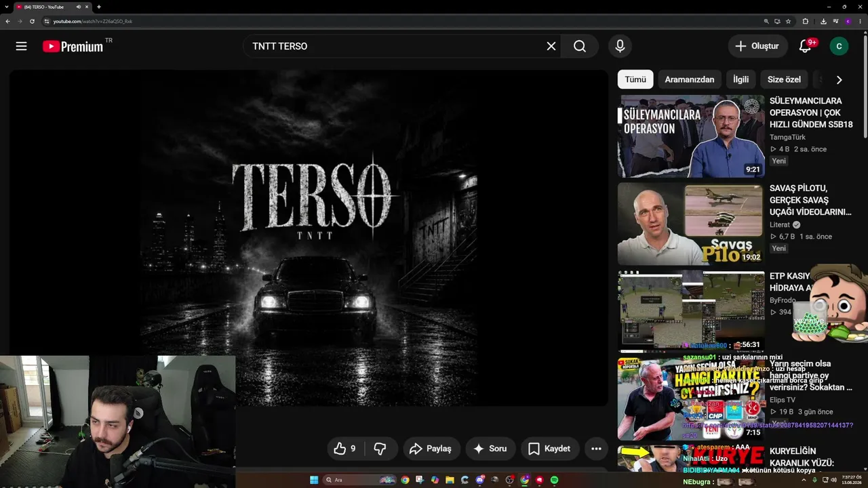Click the taskbar Ara search box
Viewport: 868px width, 488px height.
(360, 480)
